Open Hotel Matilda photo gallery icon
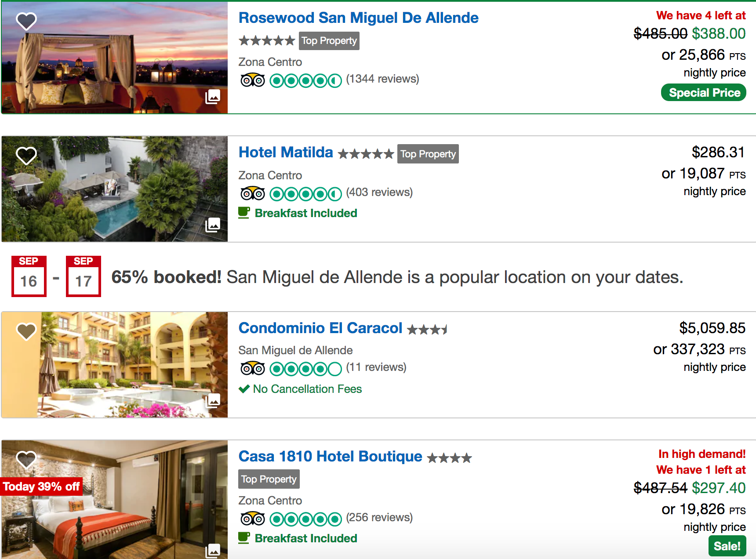756x559 pixels. point(213,225)
